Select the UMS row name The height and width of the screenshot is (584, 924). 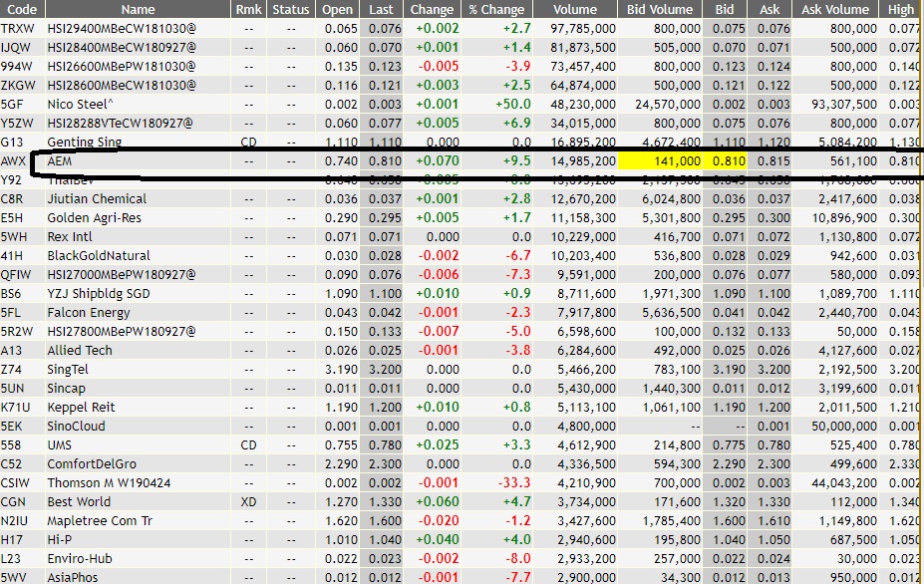tap(59, 444)
